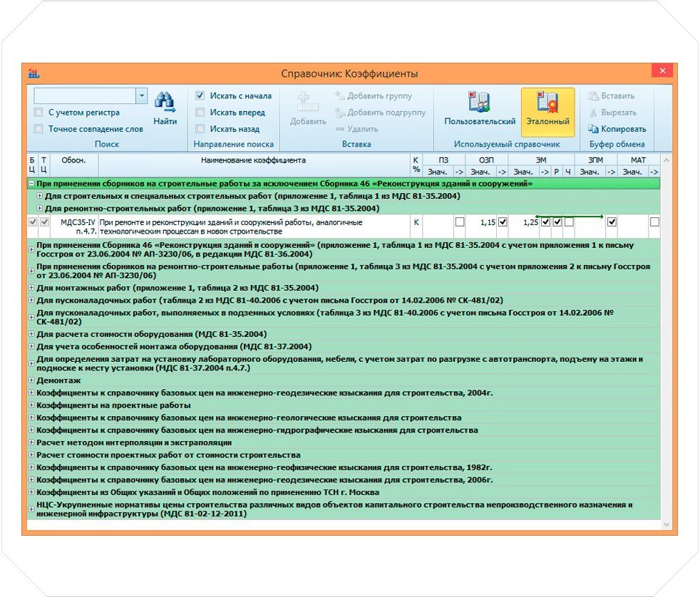The width and height of the screenshot is (700, 597).
Task: Expand Для ремонтно-строительных работ subgroup
Action: tap(40, 208)
